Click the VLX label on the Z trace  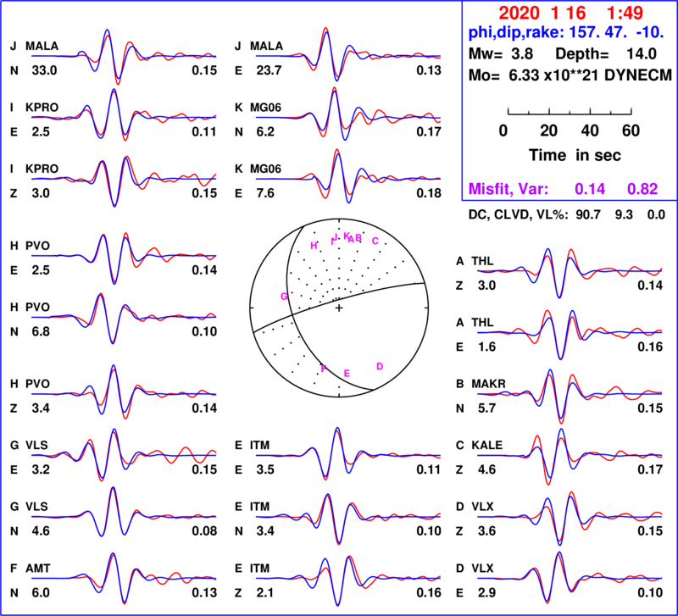click(x=482, y=507)
